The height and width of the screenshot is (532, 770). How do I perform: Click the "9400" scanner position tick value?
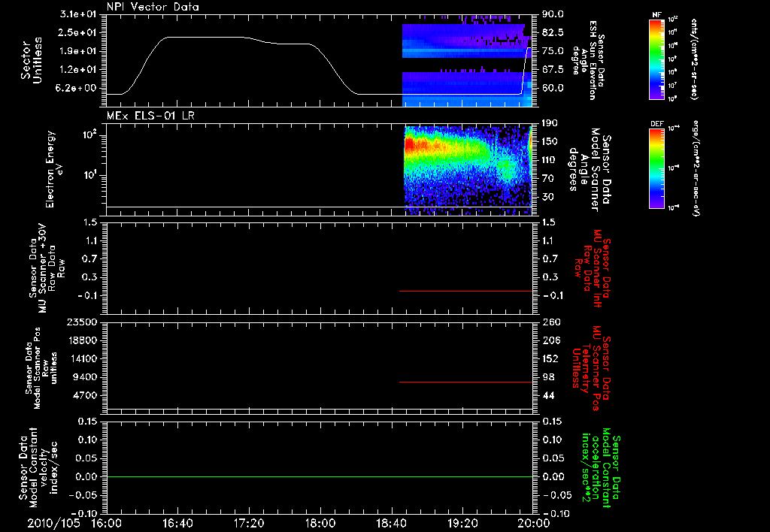pos(84,377)
